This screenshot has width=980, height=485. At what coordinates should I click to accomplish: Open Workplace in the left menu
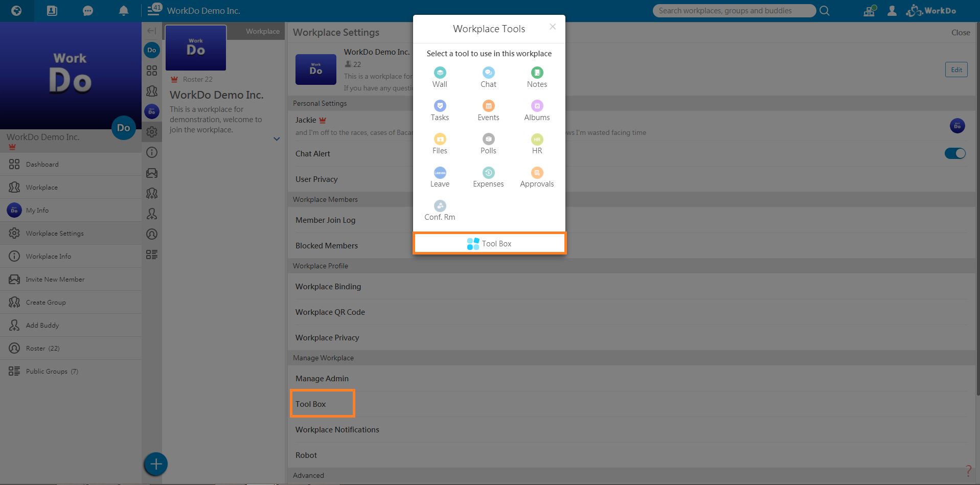[71, 187]
